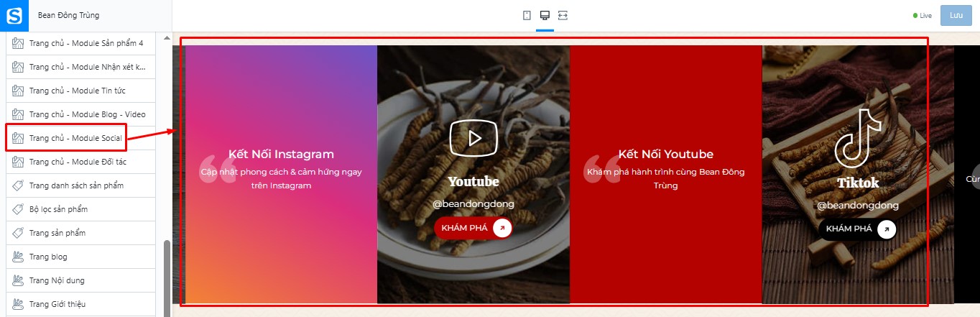Click tag icon for Trang sản phẩm
The height and width of the screenshot is (317, 980).
click(19, 233)
